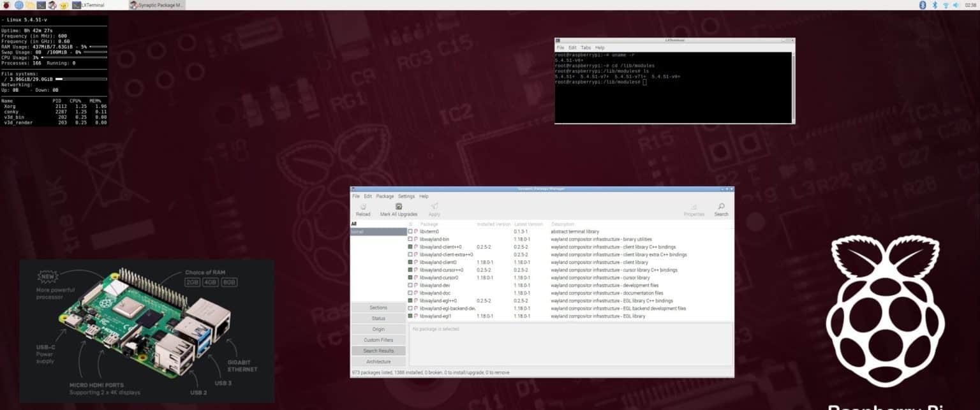Image resolution: width=980 pixels, height=410 pixels.
Task: Click the Sections filter button
Action: pyautogui.click(x=378, y=307)
